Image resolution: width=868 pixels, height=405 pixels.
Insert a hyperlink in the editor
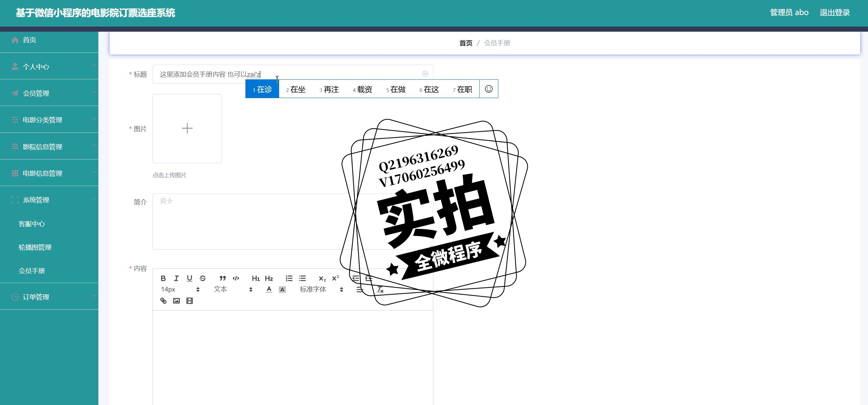tap(163, 300)
